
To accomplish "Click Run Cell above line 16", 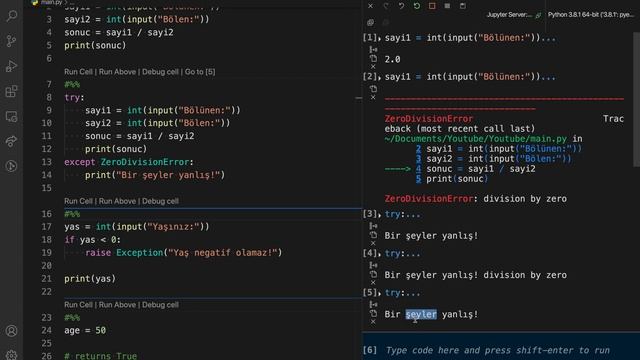I will click(78, 201).
